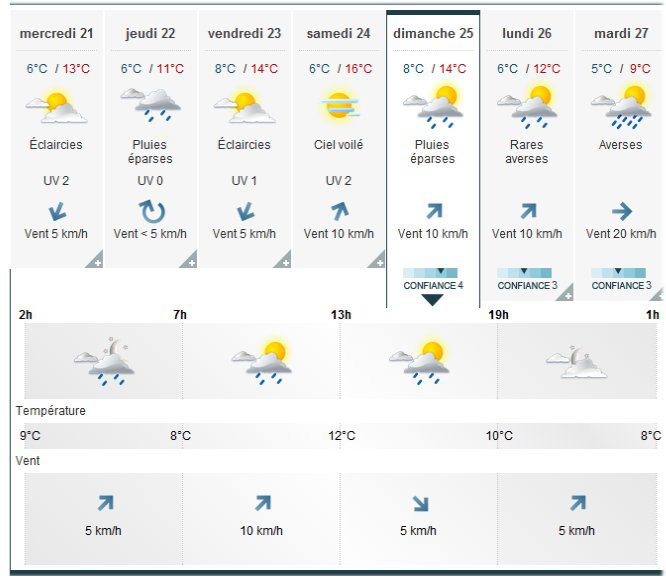Expand lundi 26 details with plus corner
Image resolution: width=666 pixels, height=580 pixels.
pos(566,293)
